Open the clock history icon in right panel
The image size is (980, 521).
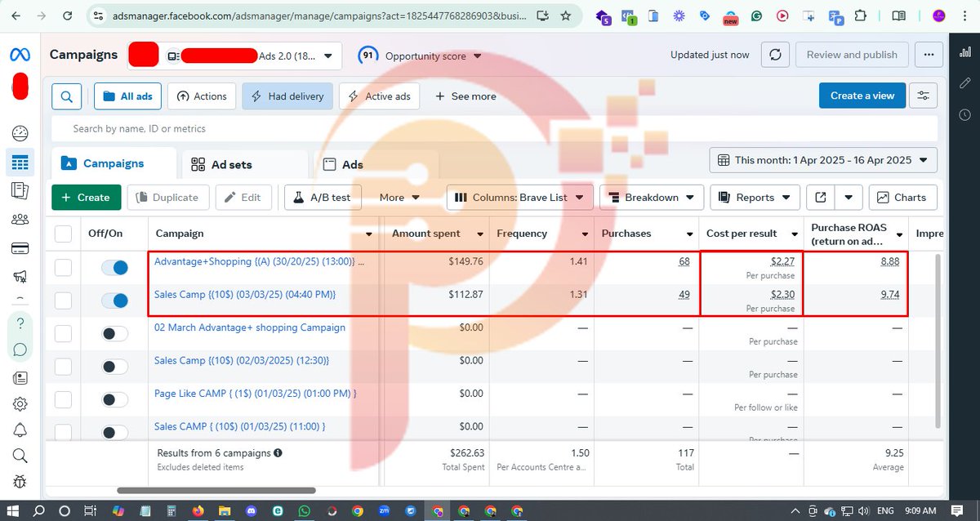pyautogui.click(x=964, y=115)
